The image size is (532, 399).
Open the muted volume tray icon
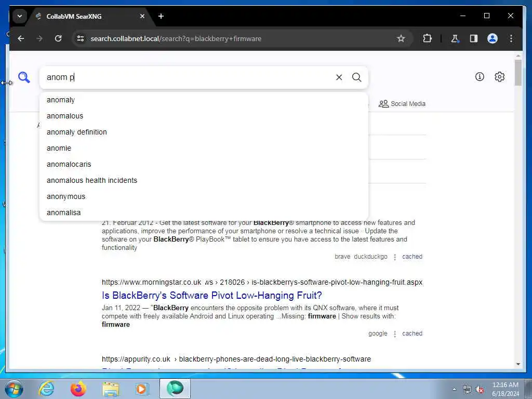[480, 390]
